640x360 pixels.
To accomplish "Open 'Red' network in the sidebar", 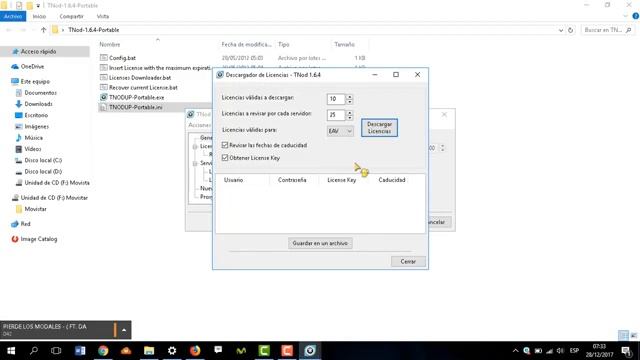I will point(25,224).
